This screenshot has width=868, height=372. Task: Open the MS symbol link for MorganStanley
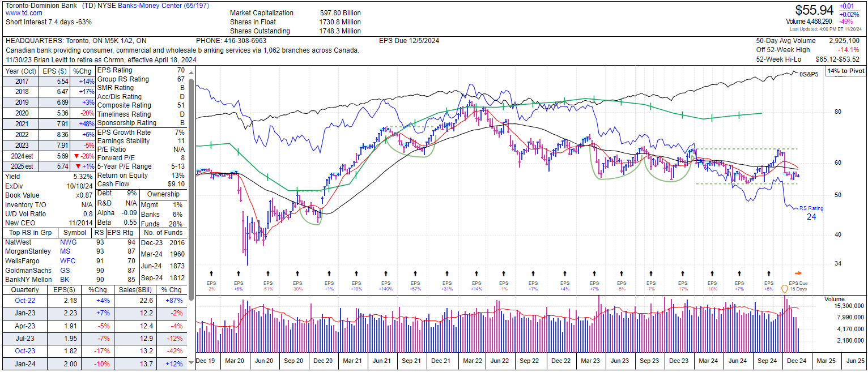point(65,251)
